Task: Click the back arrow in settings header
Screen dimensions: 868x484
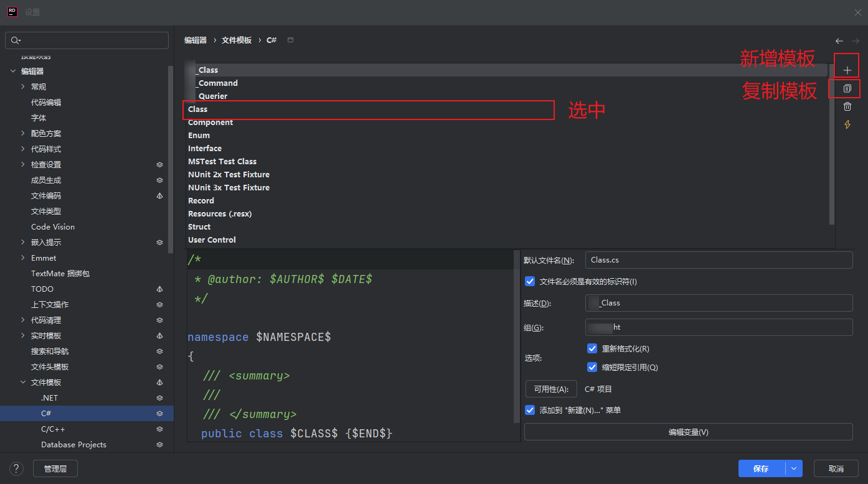Action: (839, 41)
